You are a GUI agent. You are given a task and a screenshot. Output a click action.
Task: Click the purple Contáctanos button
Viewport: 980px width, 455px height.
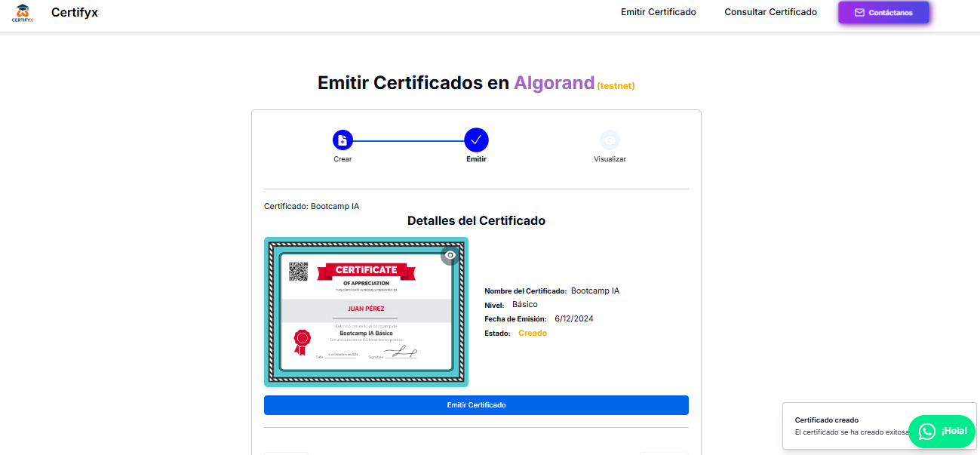pos(883,12)
